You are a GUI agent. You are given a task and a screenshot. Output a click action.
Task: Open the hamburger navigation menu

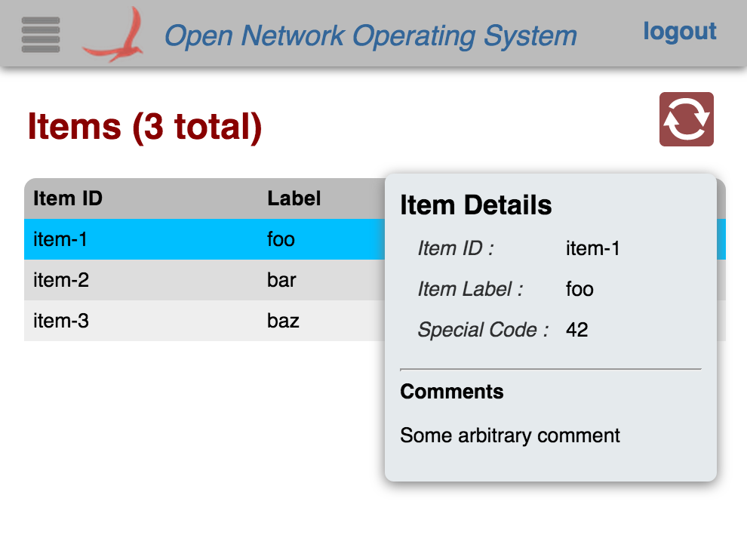coord(41,34)
